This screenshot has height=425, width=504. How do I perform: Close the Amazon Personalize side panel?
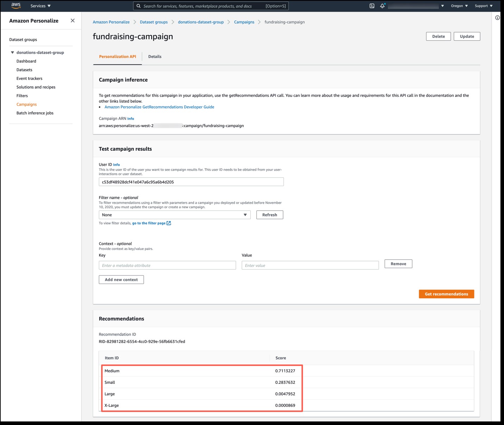point(73,21)
